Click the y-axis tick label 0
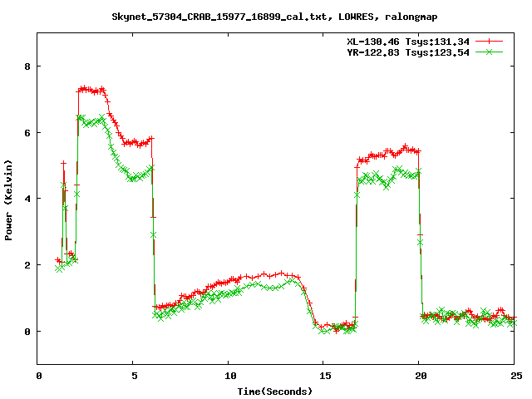Viewport: 532px width, 399px height. 27,332
